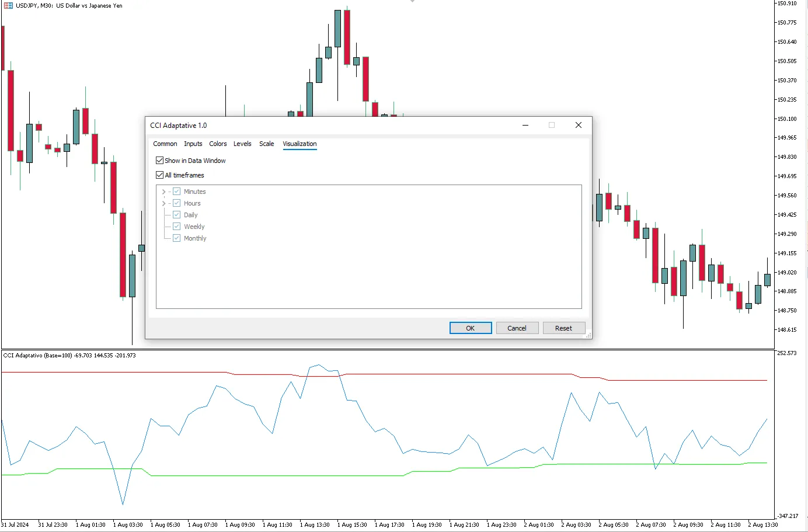Viewport: 808px width, 532px height.
Task: Toggle the Daily timeframe checkbox
Action: 177,214
